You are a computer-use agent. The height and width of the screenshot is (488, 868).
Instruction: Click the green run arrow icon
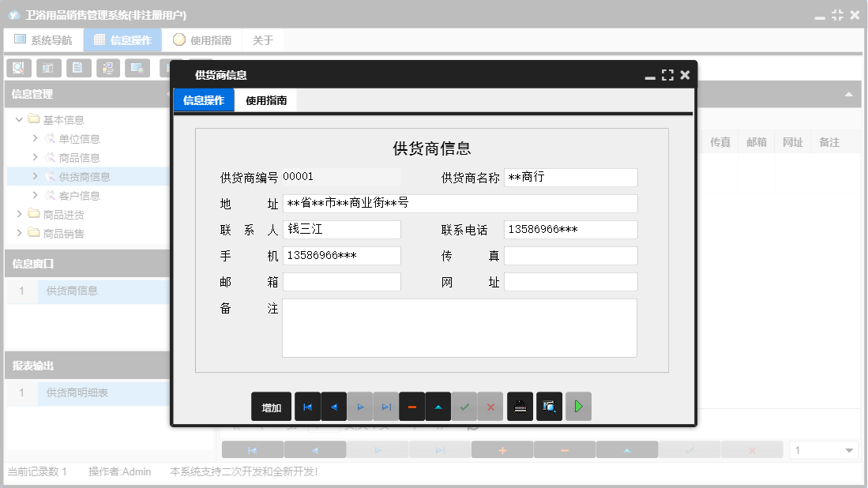pos(578,406)
